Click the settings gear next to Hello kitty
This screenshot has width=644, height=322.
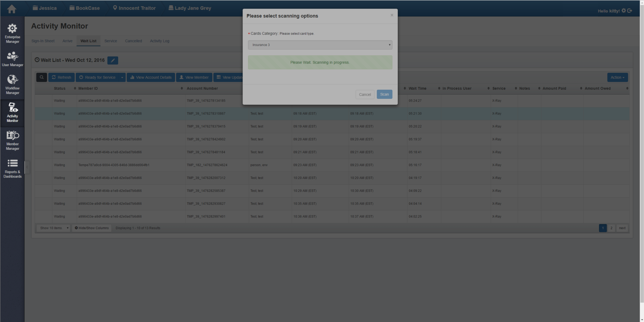coord(624,11)
